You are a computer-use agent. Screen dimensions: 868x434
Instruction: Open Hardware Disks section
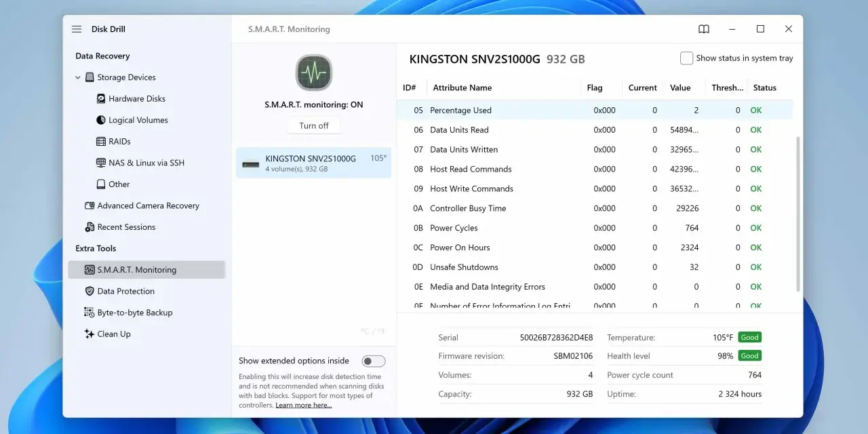point(136,98)
